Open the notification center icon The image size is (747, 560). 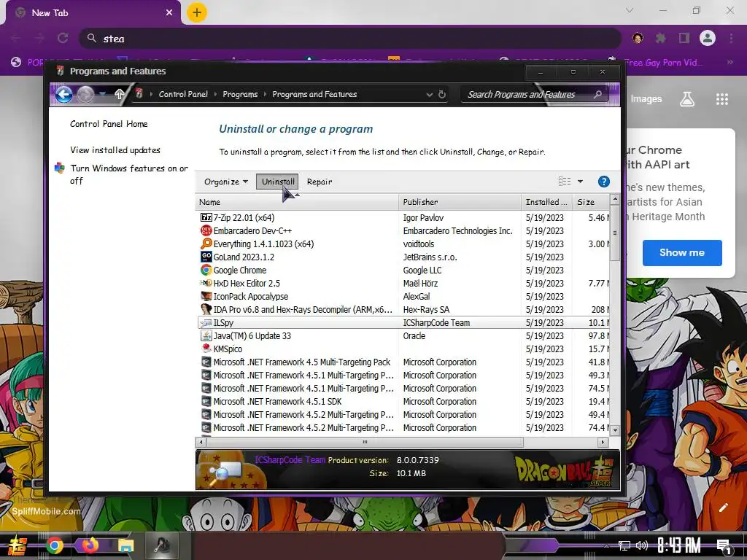click(x=724, y=545)
